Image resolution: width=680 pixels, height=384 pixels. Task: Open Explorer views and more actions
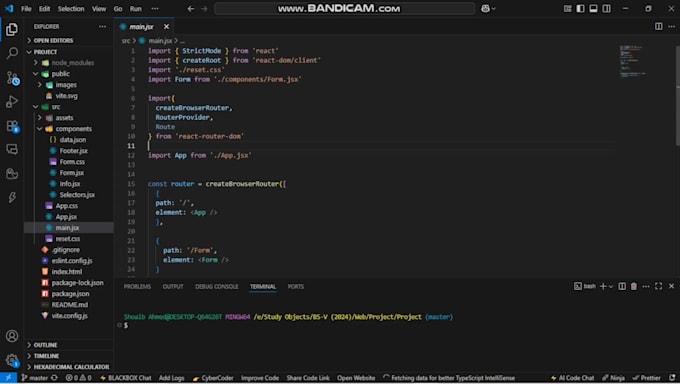[x=102, y=26]
